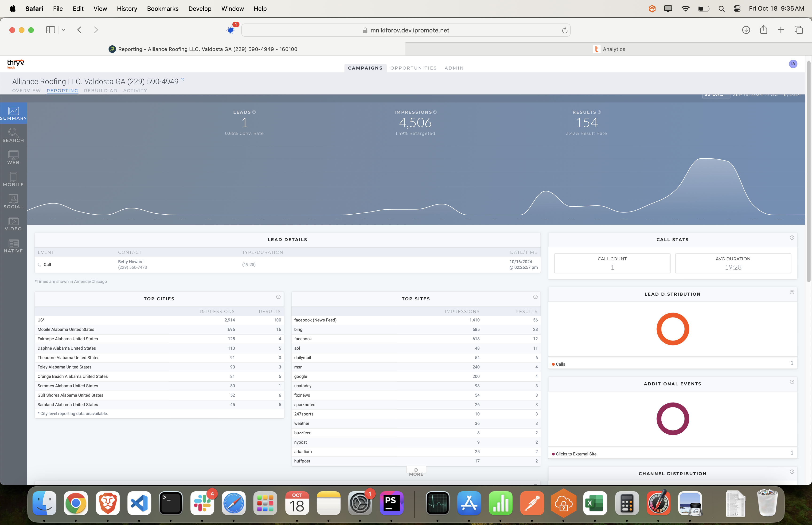
Task: Click the facebook (News Feed) site row
Action: pos(416,320)
